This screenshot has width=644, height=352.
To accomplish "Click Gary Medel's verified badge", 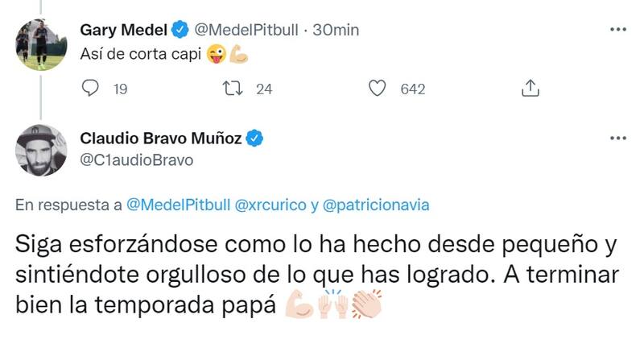I will (x=182, y=30).
